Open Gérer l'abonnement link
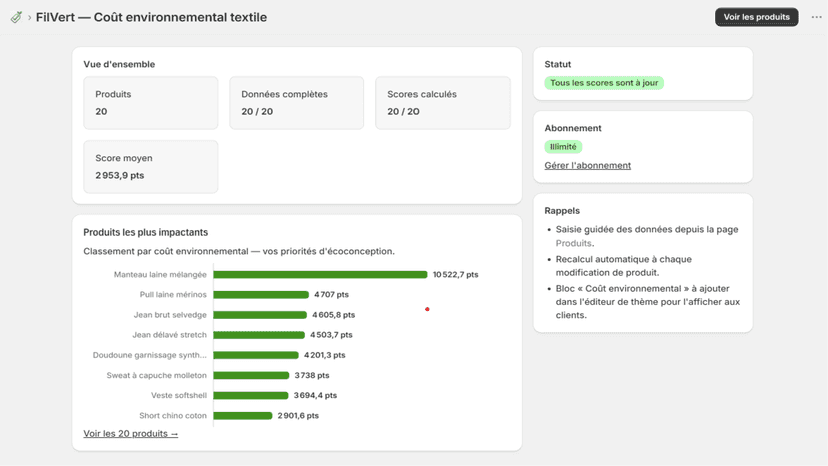 (x=587, y=165)
